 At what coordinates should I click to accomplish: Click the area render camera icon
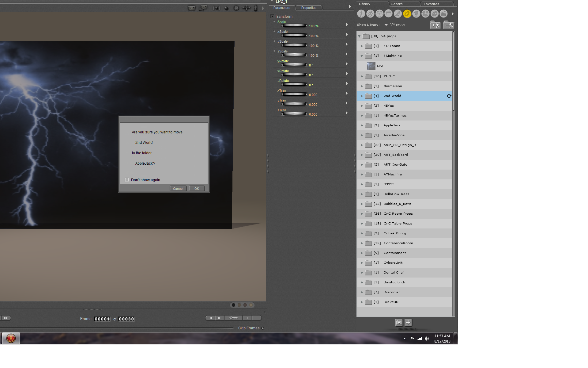tap(203, 8)
